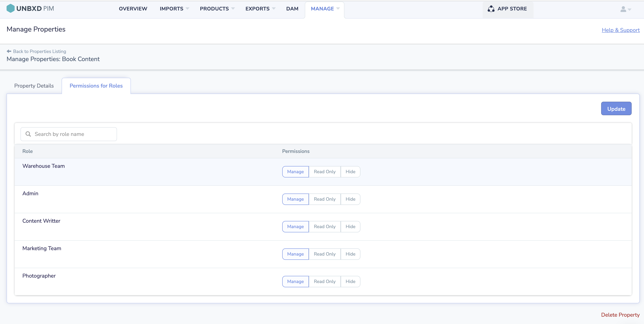Image resolution: width=644 pixels, height=324 pixels.
Task: Focus the Search by role name field
Action: click(x=69, y=134)
